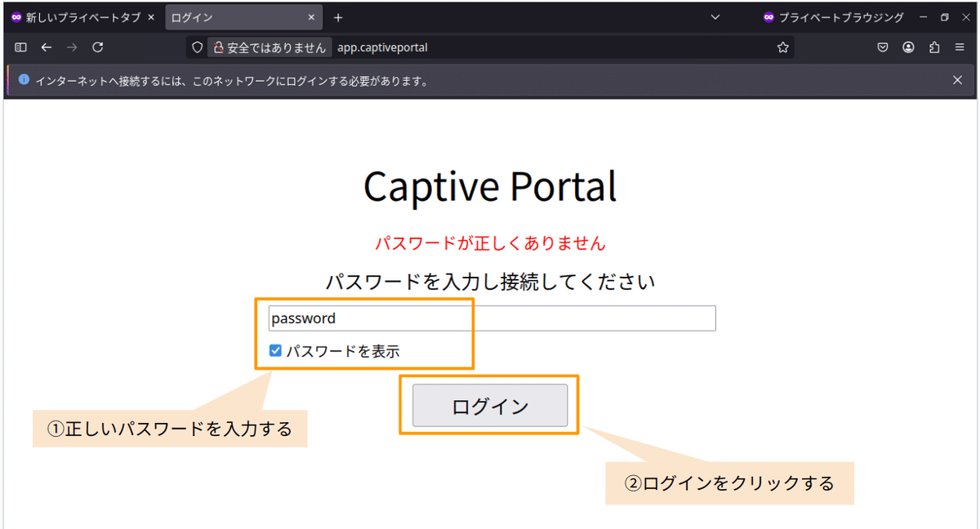Reload the Captive Portal page

tap(97, 47)
